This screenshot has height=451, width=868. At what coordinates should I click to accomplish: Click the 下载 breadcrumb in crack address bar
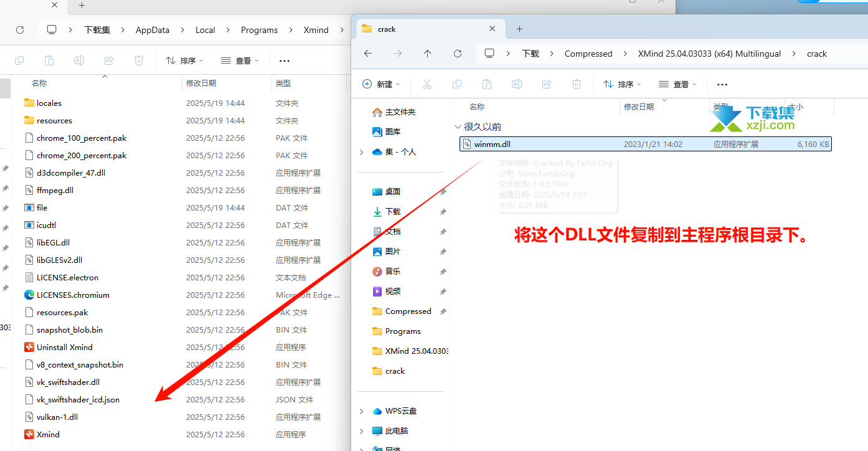(x=531, y=54)
